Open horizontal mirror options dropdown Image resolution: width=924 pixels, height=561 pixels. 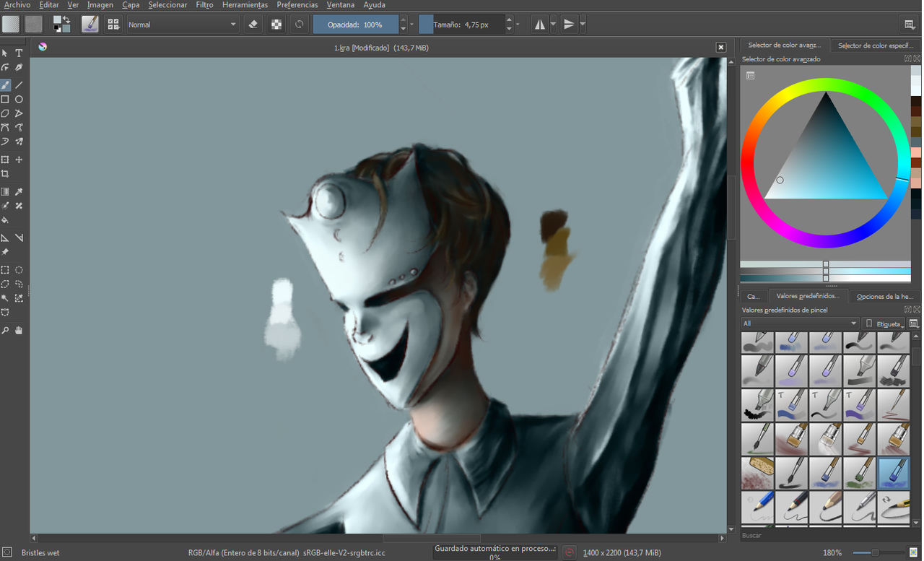coord(554,24)
